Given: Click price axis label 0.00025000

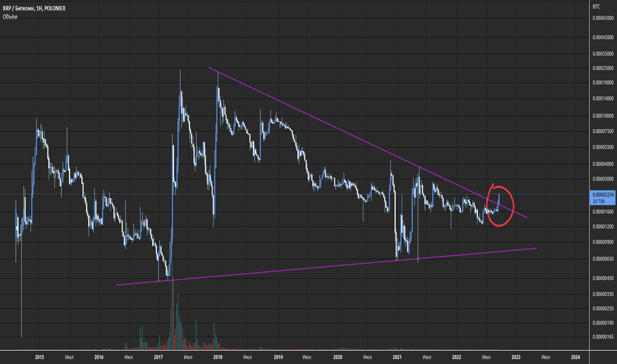Looking at the screenshot, I should click(603, 68).
